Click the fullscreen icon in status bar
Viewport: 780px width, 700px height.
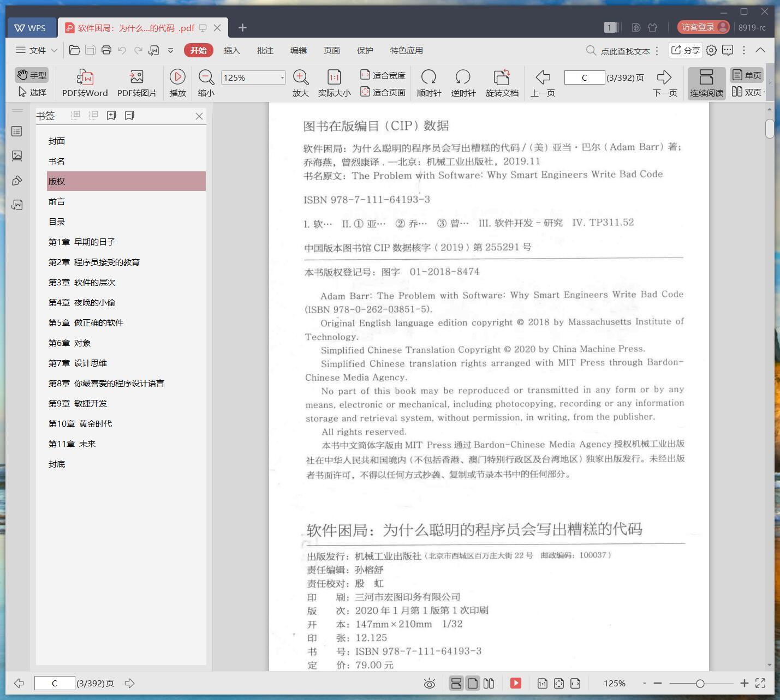coord(760,683)
